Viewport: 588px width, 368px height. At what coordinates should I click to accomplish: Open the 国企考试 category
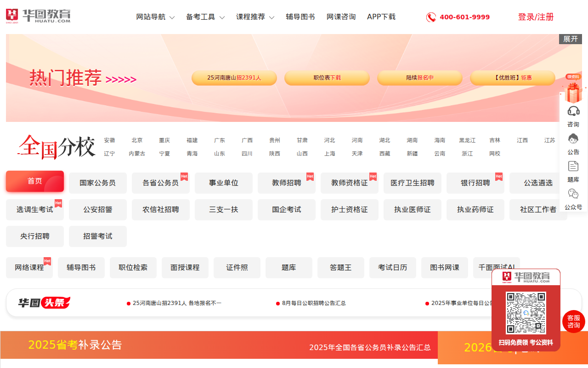287,210
